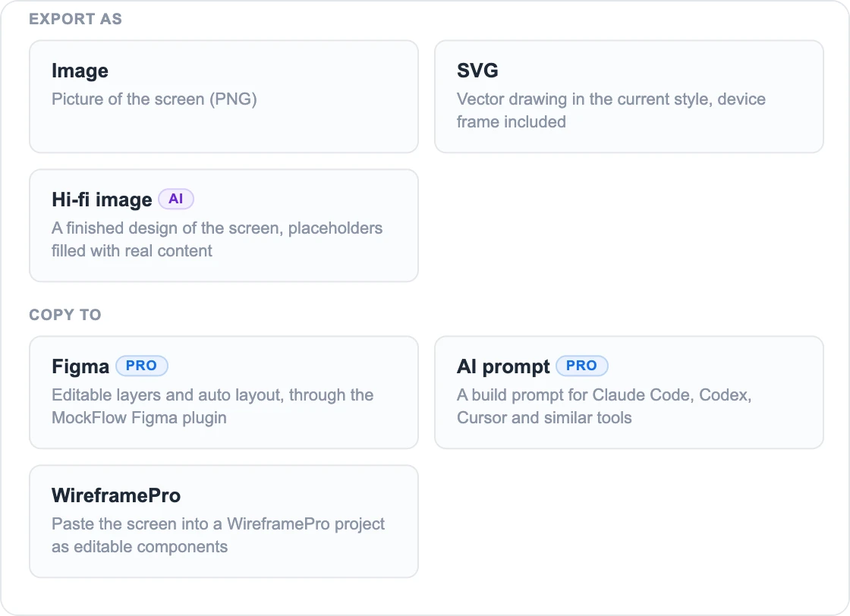
Task: Click the PRO badge next to Figma
Action: 141,366
